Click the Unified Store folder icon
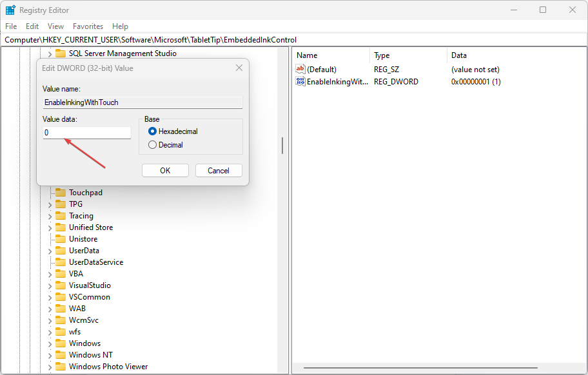 [x=61, y=227]
